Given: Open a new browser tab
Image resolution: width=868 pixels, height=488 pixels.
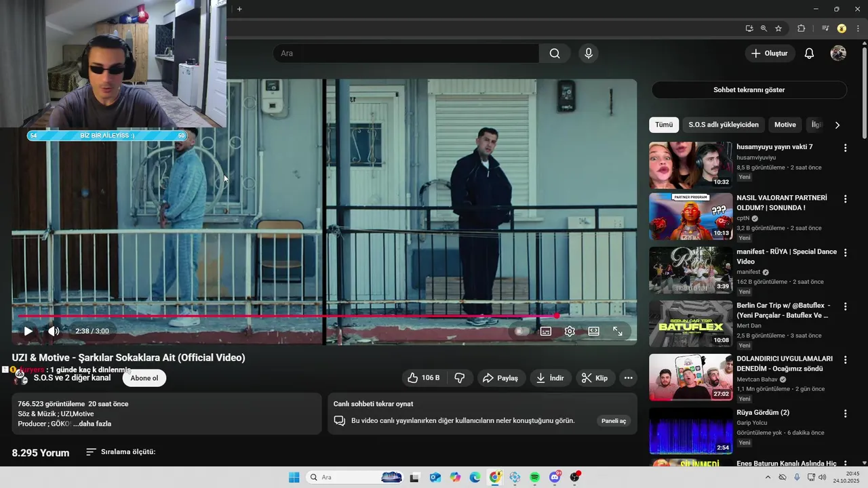Looking at the screenshot, I should (239, 9).
